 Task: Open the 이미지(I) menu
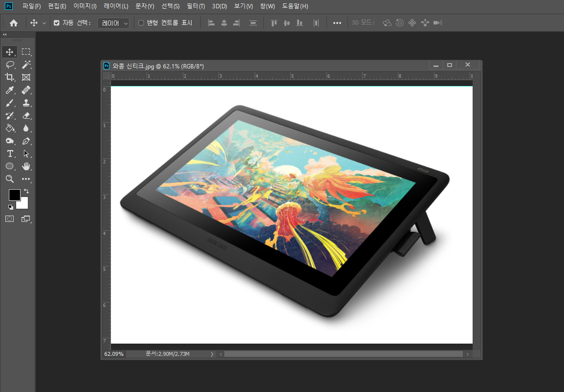pos(85,6)
